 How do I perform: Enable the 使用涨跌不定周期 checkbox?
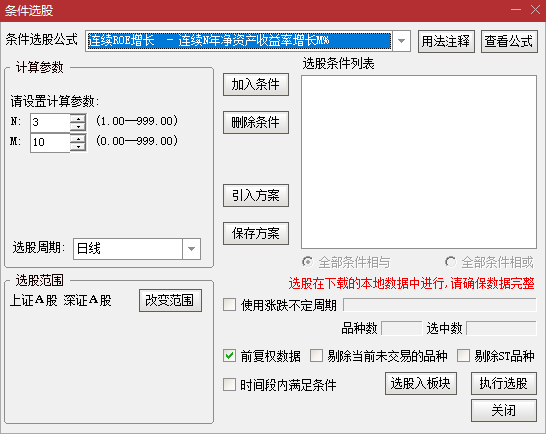[229, 304]
